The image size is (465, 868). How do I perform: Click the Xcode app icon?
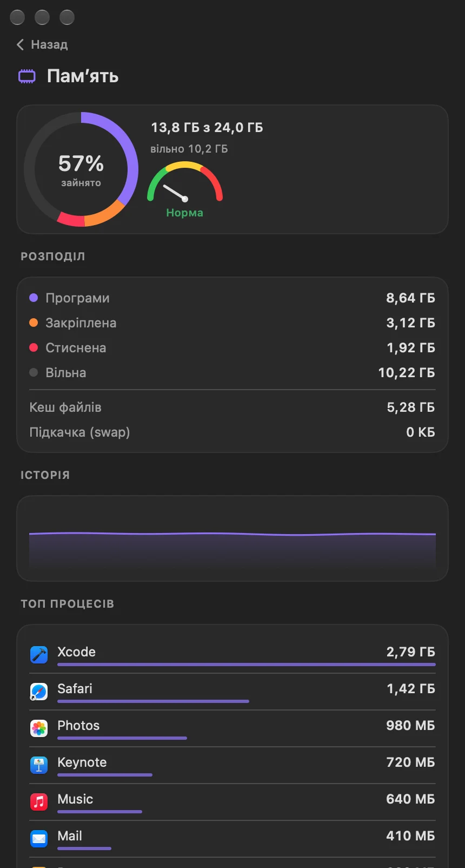pos(39,655)
